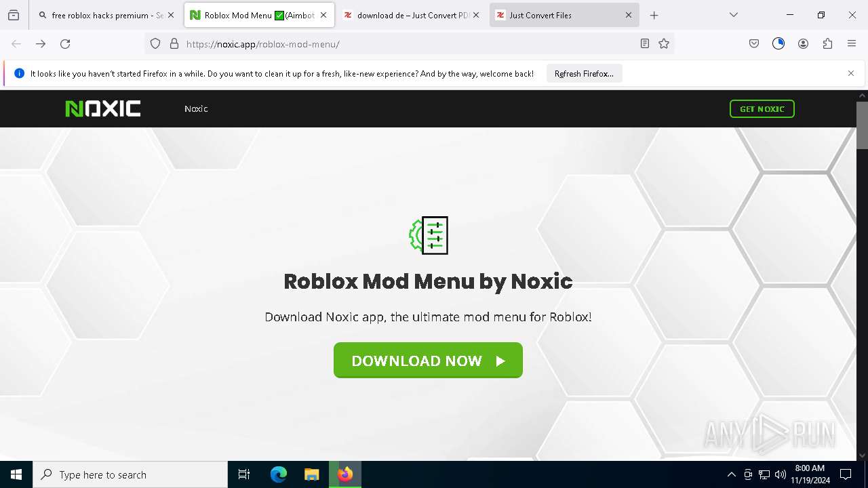Image resolution: width=868 pixels, height=488 pixels.
Task: Click the NOXIC logo
Action: tap(103, 108)
